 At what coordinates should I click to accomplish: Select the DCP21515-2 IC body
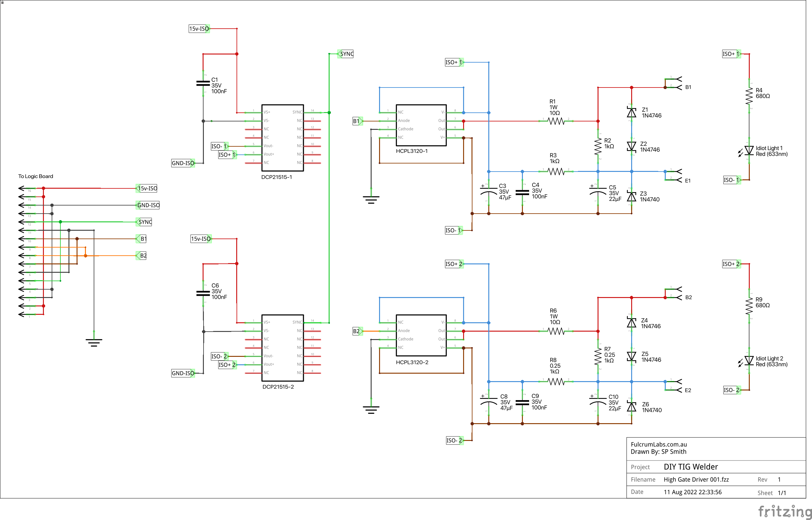tap(283, 348)
